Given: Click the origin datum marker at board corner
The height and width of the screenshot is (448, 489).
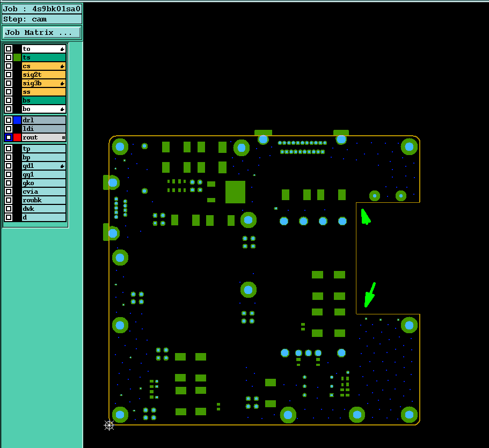Looking at the screenshot, I should [x=109, y=425].
